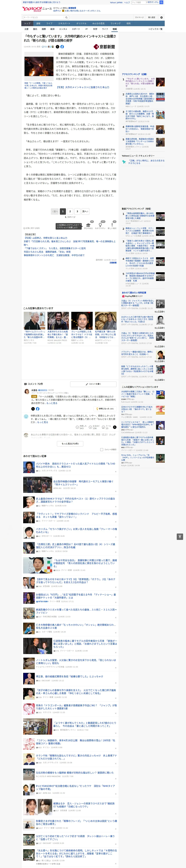Open the ランキング navigation tab
The width and height of the screenshot is (186, 868).
pos(115,24)
